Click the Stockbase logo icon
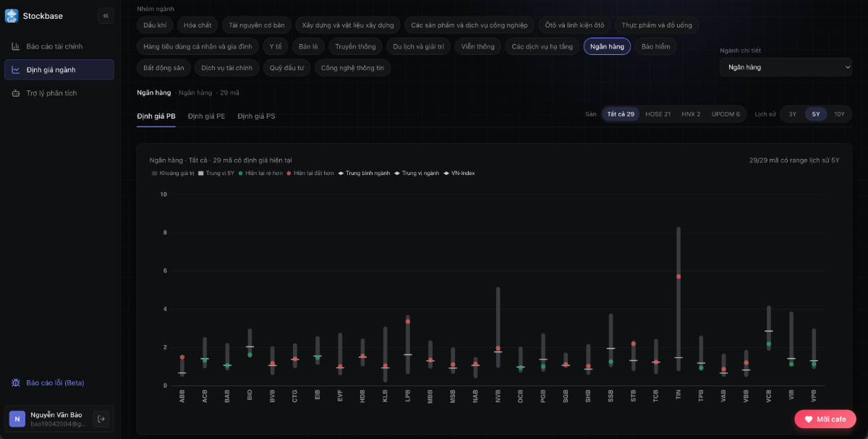Image resolution: width=868 pixels, height=439 pixels. (12, 15)
